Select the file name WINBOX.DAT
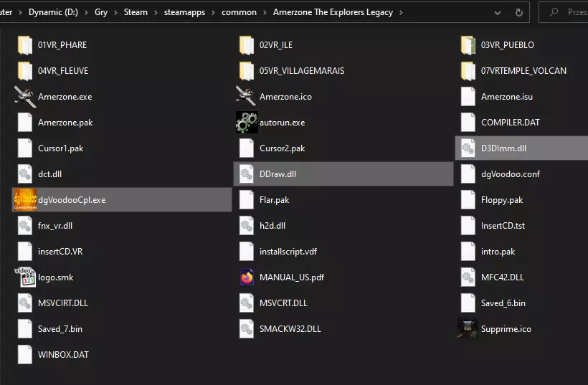 [x=63, y=355]
